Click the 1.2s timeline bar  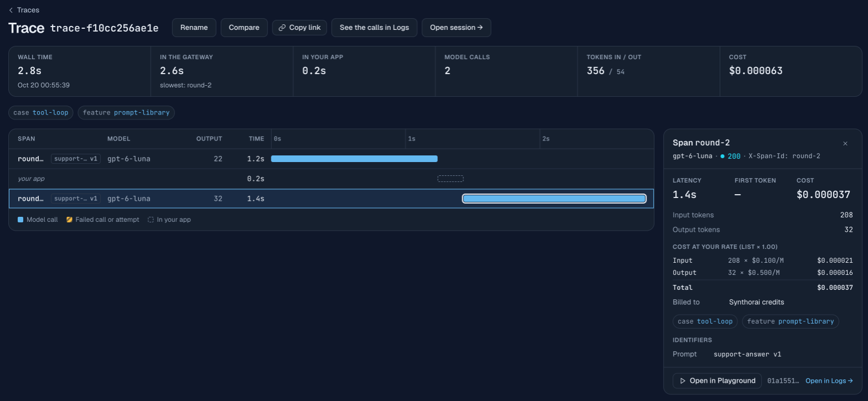tap(354, 159)
